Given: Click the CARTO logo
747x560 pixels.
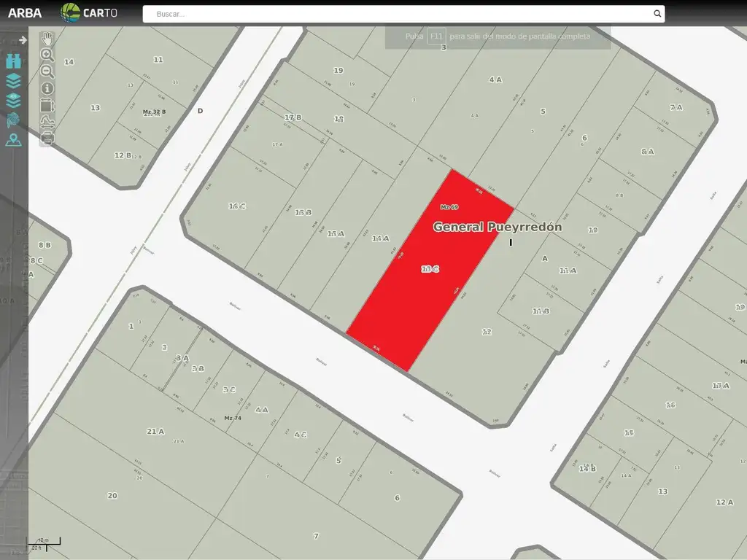Looking at the screenshot, I should coord(88,12).
